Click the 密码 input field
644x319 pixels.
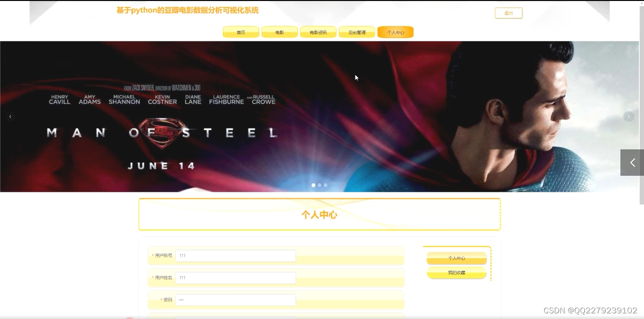coord(236,300)
